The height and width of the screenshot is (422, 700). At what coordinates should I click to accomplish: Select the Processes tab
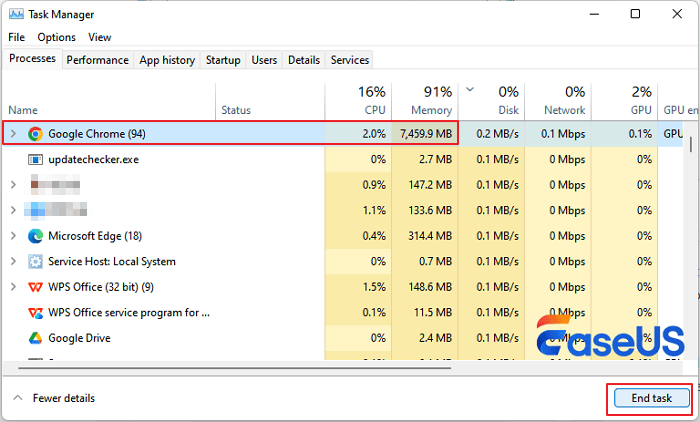tap(32, 58)
